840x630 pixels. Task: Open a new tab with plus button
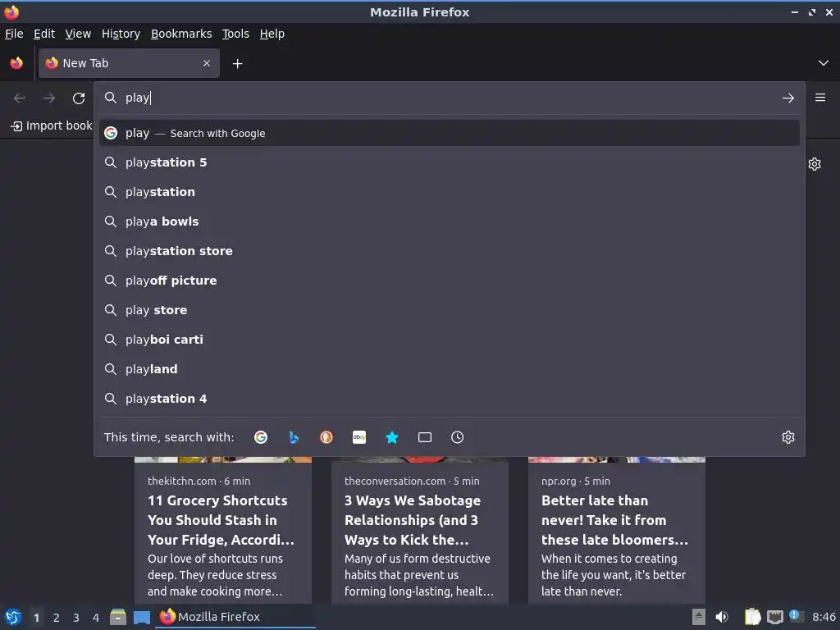tap(237, 64)
